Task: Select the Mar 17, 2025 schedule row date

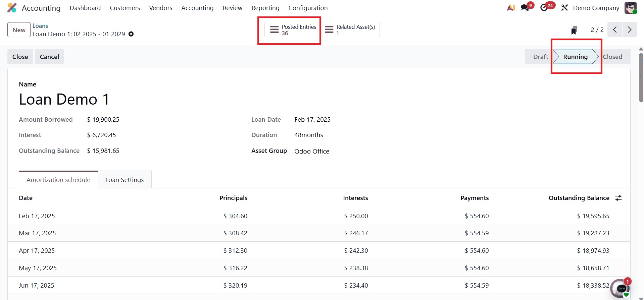Action: [x=37, y=233]
